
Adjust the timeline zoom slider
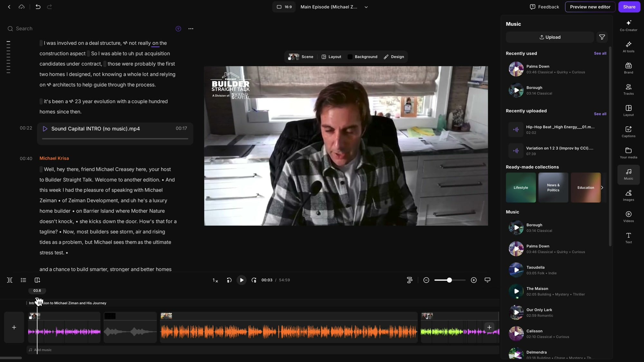coord(450,280)
